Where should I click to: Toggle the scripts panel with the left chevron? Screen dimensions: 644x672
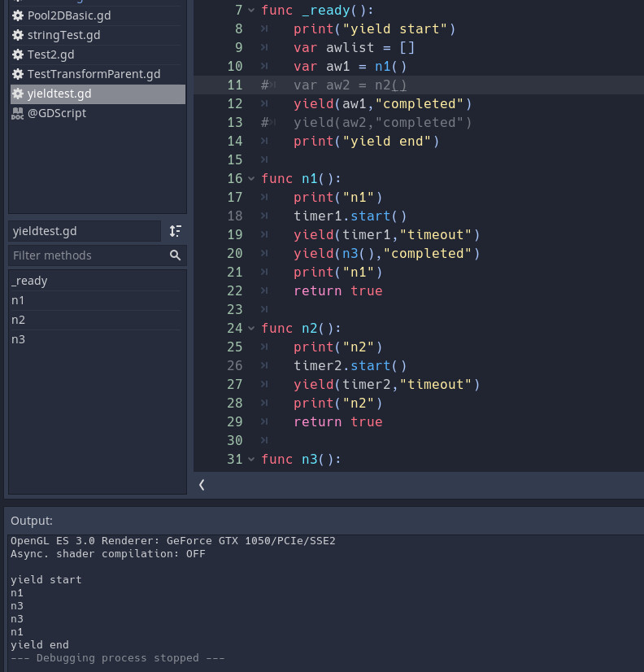202,485
